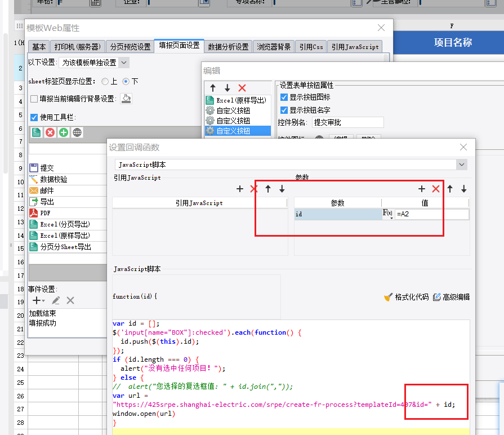
Task: Select Excel(原样导出) in the 编辑 dialog list
Action: tap(238, 100)
